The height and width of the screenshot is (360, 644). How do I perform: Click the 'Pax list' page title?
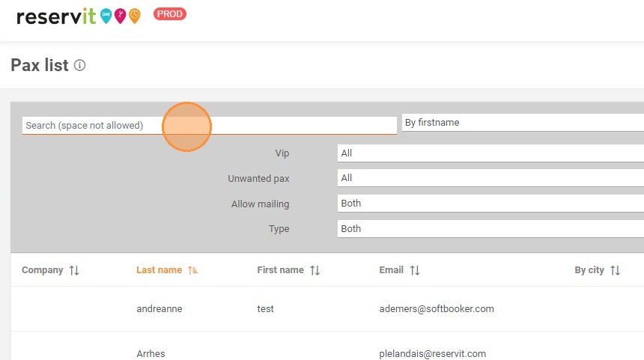pyautogui.click(x=40, y=65)
